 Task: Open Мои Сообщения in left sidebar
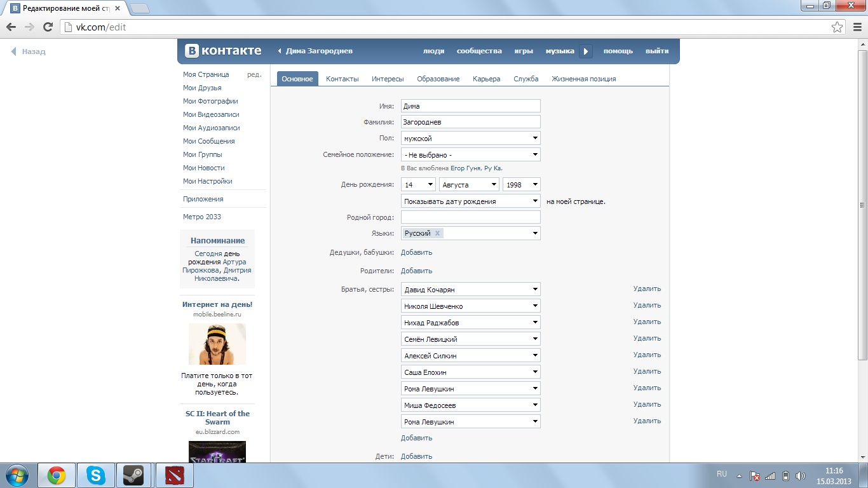pos(208,141)
